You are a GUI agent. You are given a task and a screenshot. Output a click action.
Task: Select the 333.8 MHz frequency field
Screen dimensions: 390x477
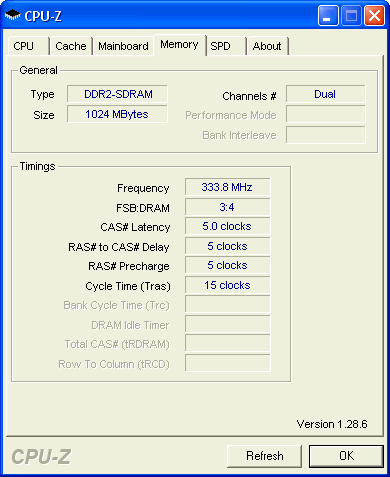tap(228, 187)
